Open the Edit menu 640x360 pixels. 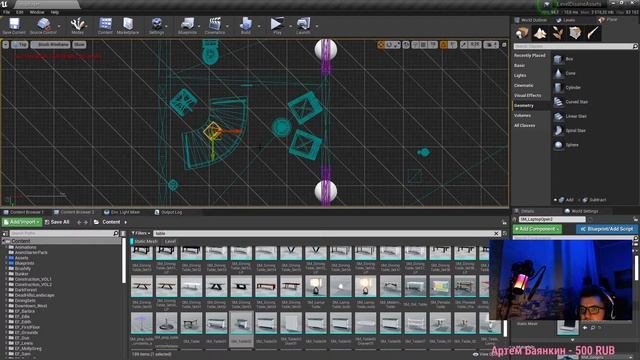click(20, 12)
